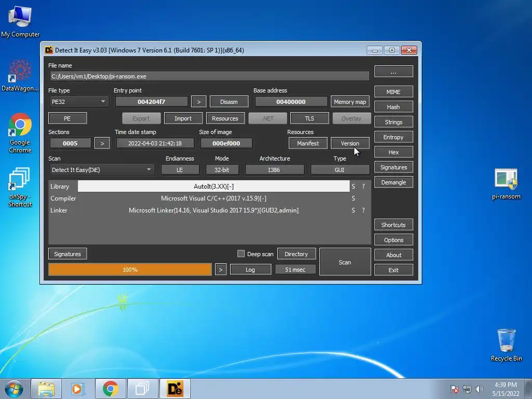
Task: Open the Options dialog
Action: point(394,240)
